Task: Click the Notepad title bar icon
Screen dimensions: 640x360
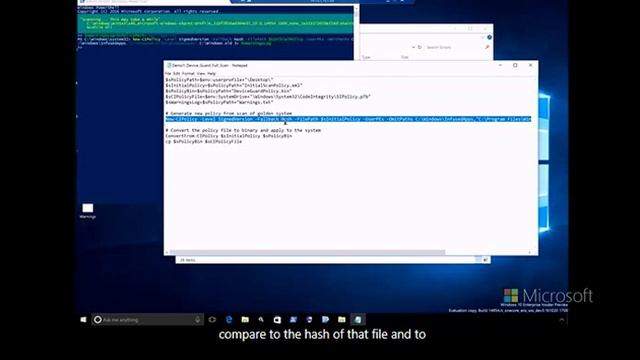Action: pos(169,65)
